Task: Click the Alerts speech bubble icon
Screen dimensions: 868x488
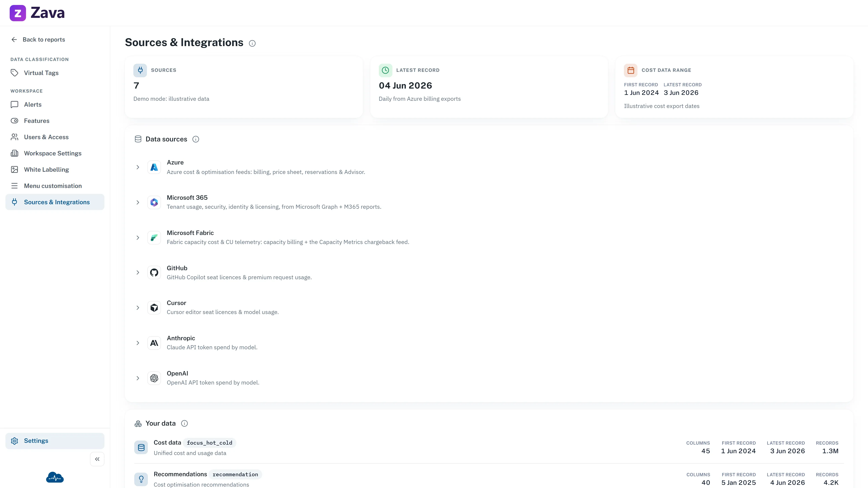Action: tap(14, 104)
